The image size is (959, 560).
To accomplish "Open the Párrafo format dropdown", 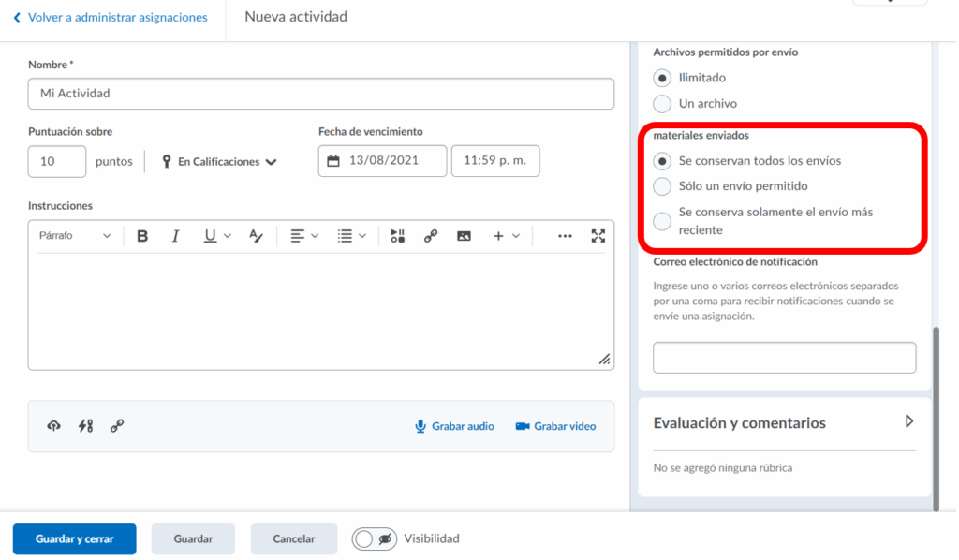I will tap(75, 236).
